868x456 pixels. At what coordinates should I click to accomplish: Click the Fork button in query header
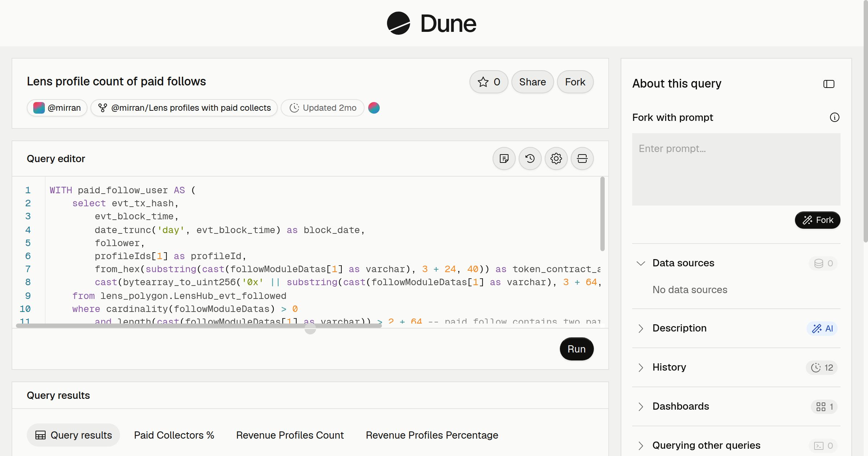point(575,82)
